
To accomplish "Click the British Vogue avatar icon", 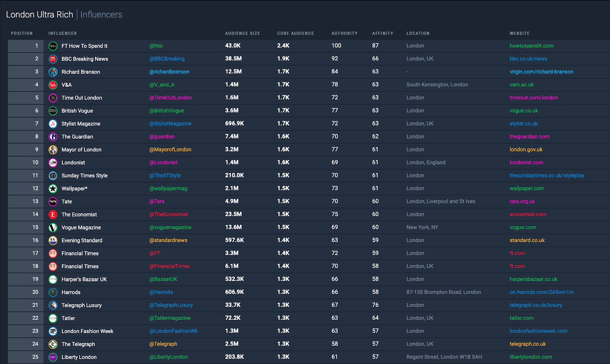I will tap(53, 111).
